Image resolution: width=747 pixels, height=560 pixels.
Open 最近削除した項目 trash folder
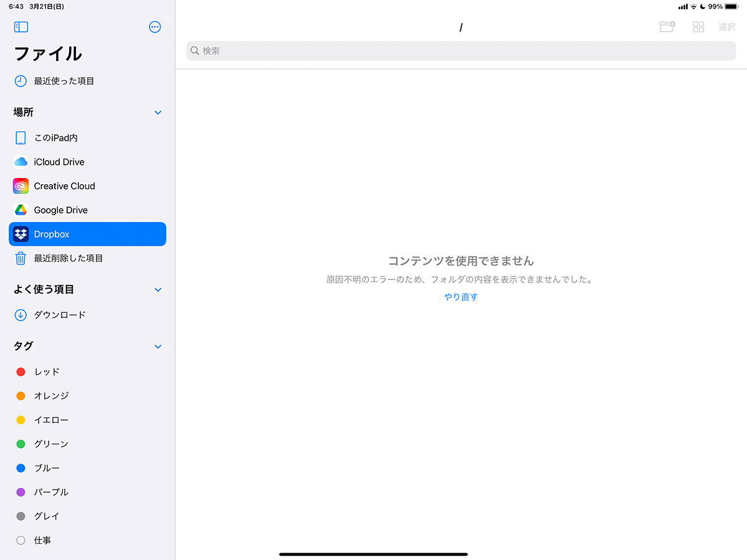click(68, 258)
